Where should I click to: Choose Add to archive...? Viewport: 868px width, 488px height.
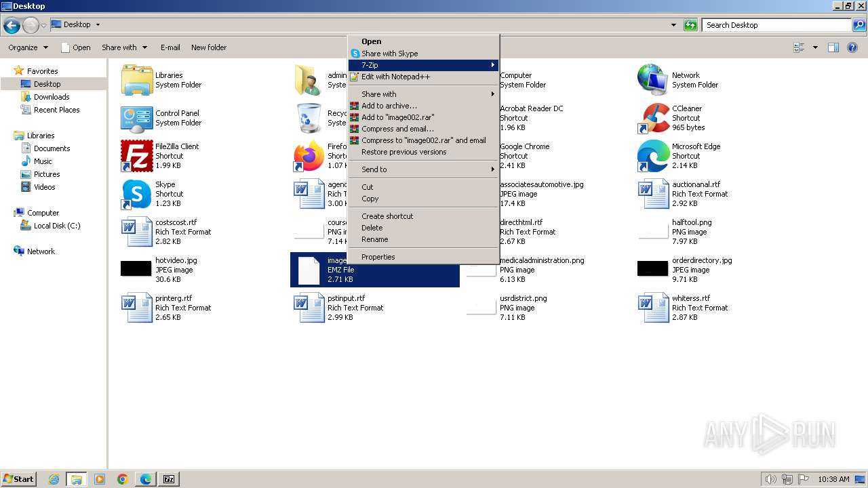(424, 106)
